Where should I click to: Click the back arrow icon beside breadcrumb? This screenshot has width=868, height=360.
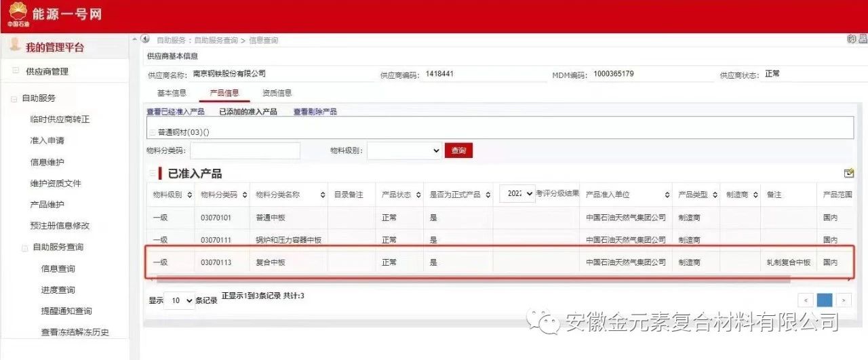[x=145, y=39]
